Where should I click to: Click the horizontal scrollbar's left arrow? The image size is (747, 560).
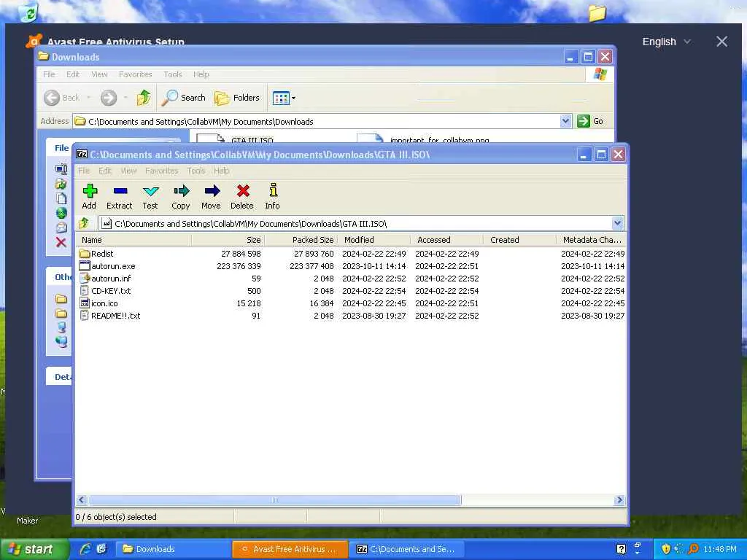(x=82, y=500)
